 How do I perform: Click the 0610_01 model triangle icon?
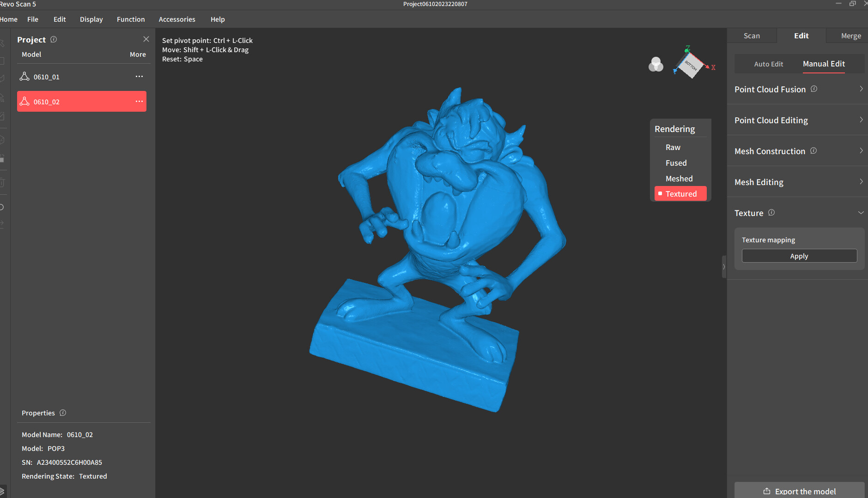click(24, 77)
